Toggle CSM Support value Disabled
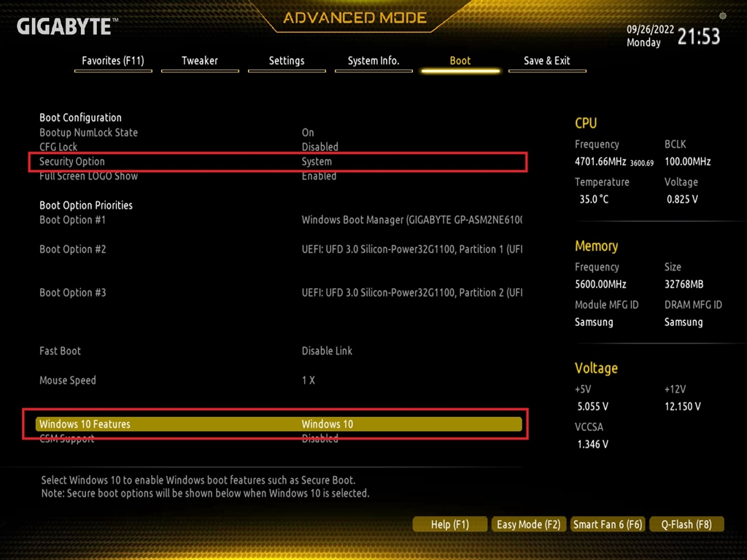 click(320, 438)
